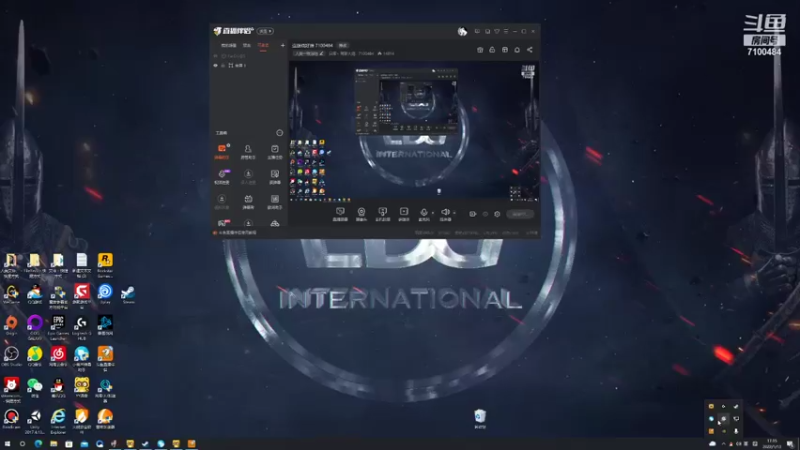Click the taskbar clock and date
The height and width of the screenshot is (450, 800).
click(x=772, y=444)
